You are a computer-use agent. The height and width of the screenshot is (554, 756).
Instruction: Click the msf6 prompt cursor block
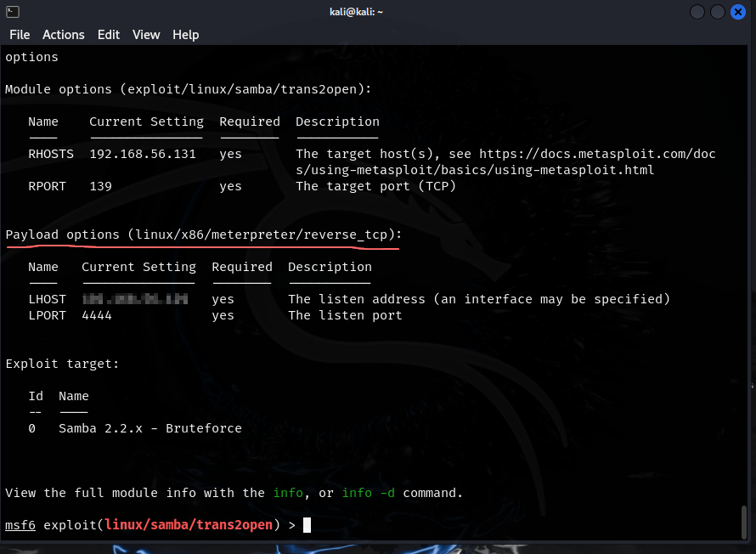(x=307, y=524)
